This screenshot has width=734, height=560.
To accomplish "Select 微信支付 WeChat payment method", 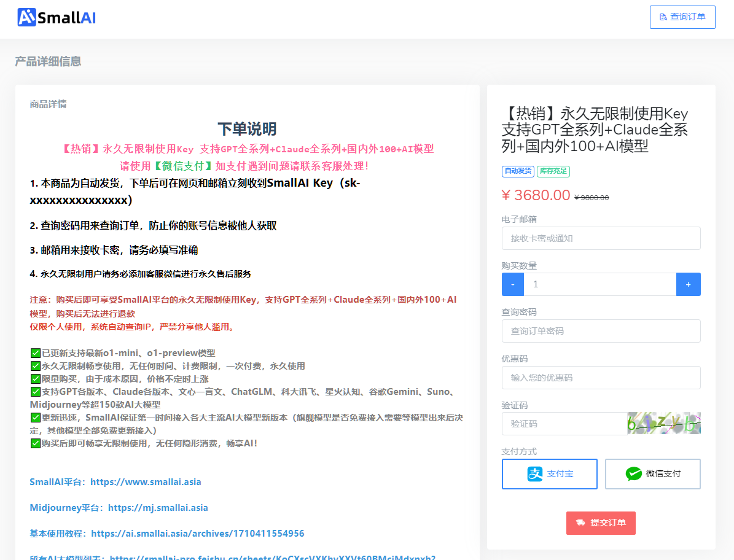I will [652, 474].
